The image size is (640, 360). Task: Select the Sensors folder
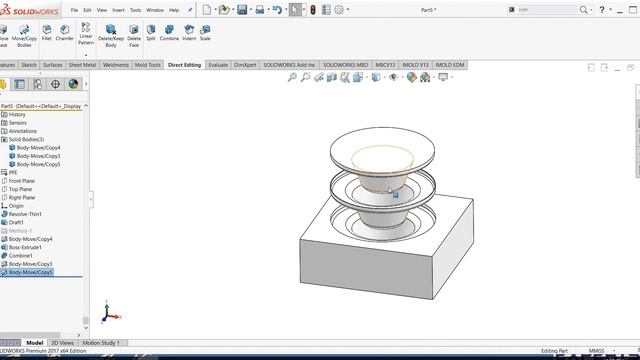click(x=18, y=123)
